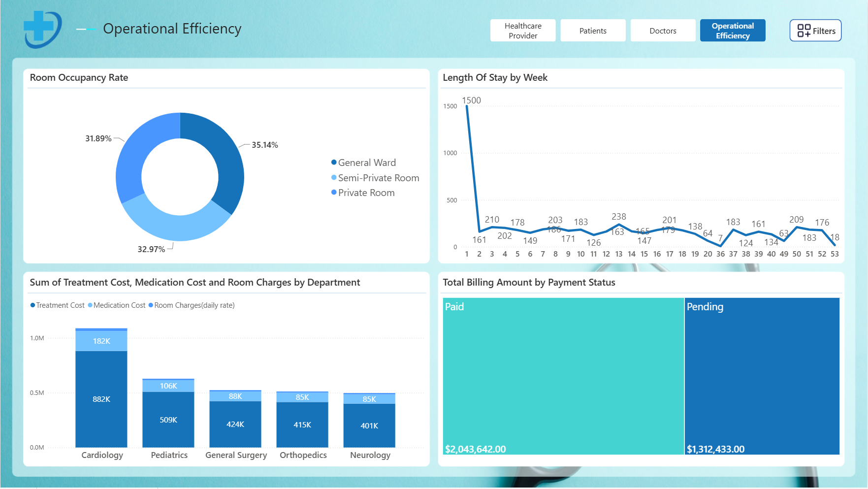Click the Pediatrics 509K bar segment
The width and height of the screenshot is (868, 489).
pos(168,420)
